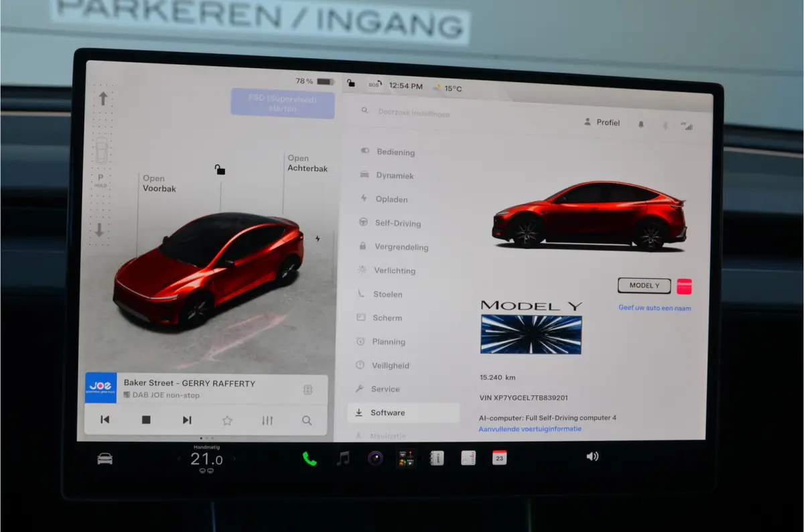Viewport: 804px width, 532px height.
Task: Open the Arcade/Toybox app icon
Action: 406,458
